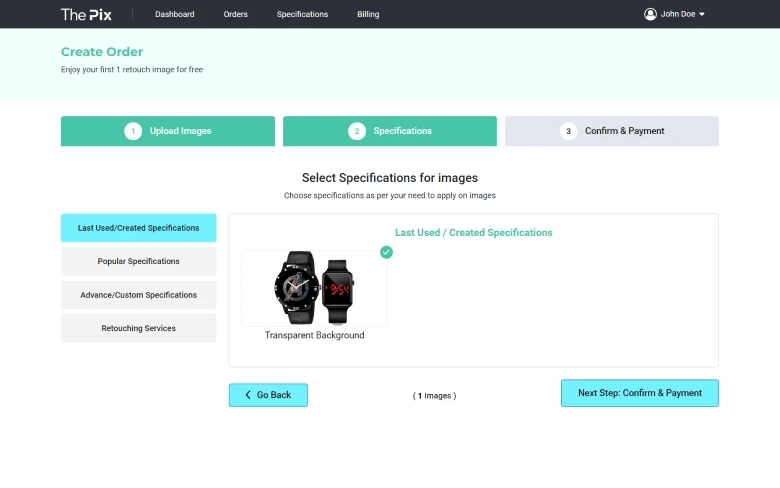
Task: Switch to the Upload Images step
Action: [181, 131]
